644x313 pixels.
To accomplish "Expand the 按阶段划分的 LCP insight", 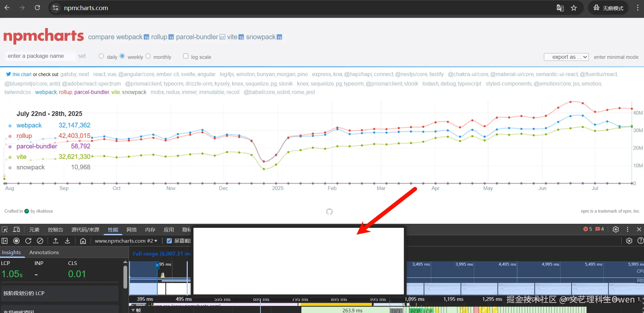I will tap(60, 293).
